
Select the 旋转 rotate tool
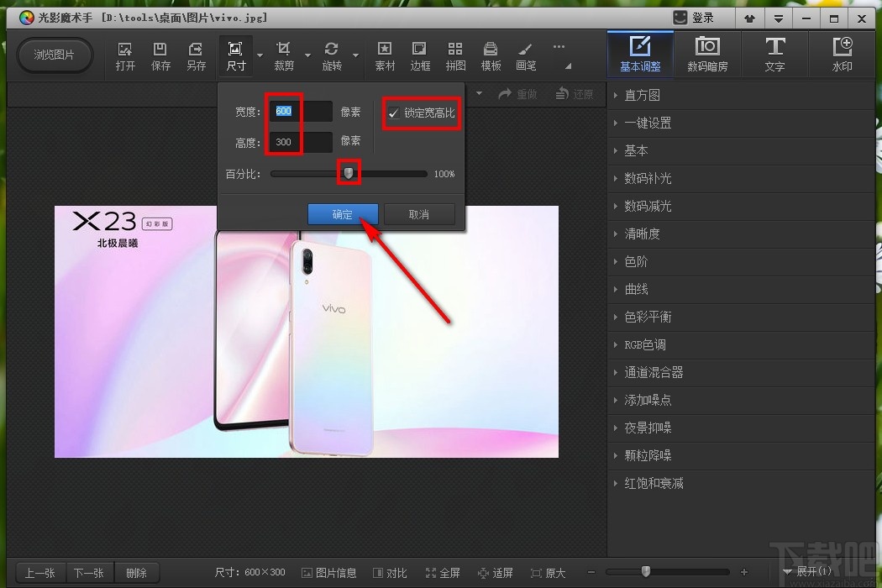(x=332, y=56)
